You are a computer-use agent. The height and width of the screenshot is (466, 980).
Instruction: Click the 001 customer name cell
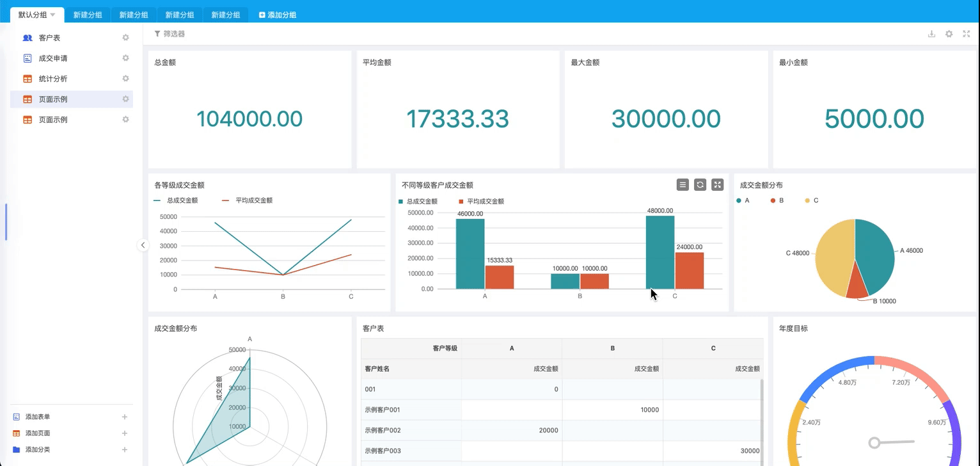[x=411, y=389]
